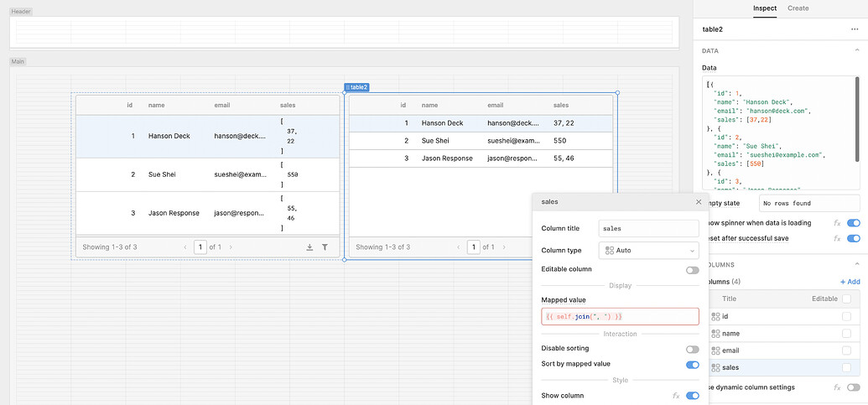This screenshot has width=868, height=405.
Task: Click the column type icon next to email
Action: pyautogui.click(x=715, y=350)
